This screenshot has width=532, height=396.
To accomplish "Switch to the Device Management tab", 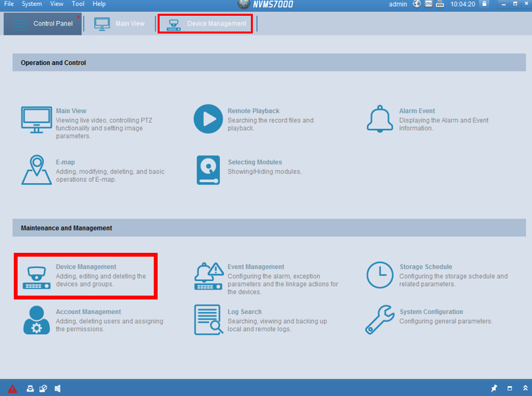I will (x=206, y=24).
